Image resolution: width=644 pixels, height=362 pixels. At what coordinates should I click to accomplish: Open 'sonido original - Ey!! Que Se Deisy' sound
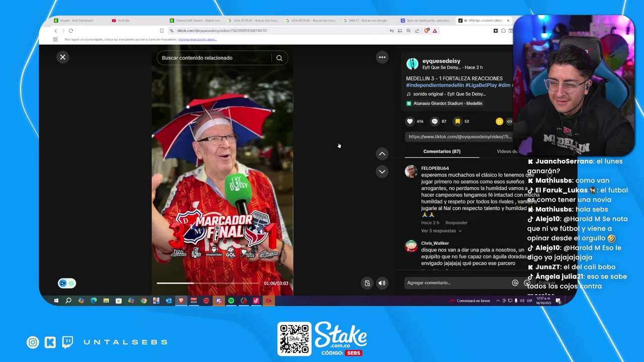coord(449,94)
